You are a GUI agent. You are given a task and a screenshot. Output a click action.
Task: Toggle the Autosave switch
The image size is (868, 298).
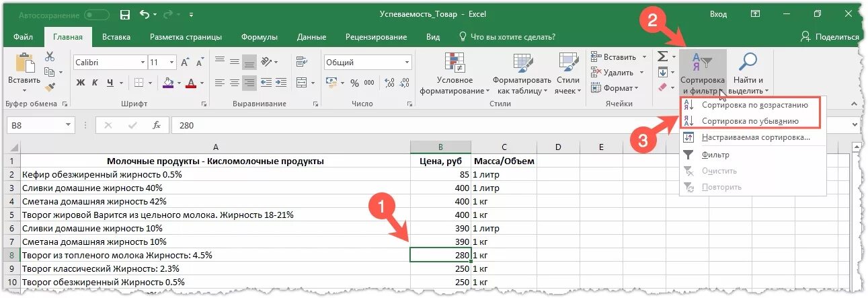coord(97,14)
